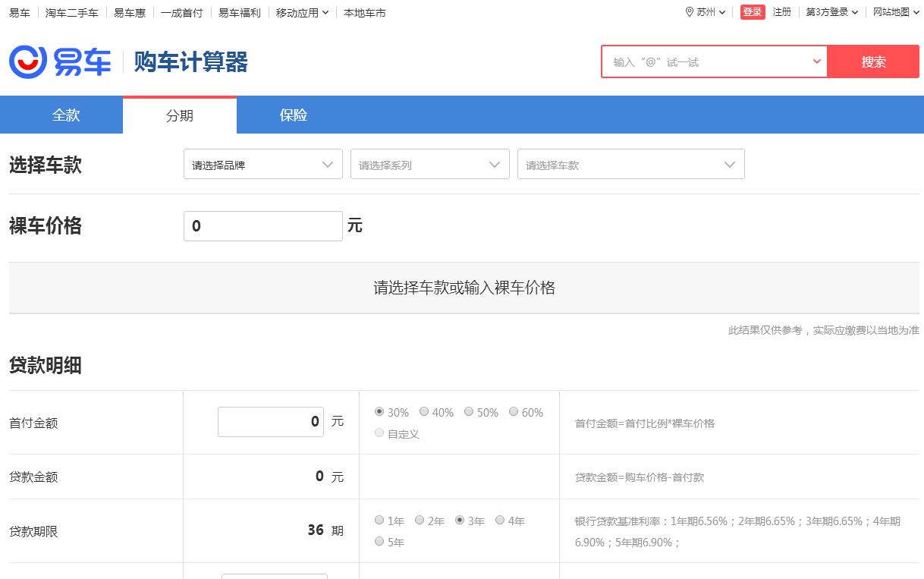Click the 首付金额 amount field
The width and height of the screenshot is (924, 579).
[270, 422]
